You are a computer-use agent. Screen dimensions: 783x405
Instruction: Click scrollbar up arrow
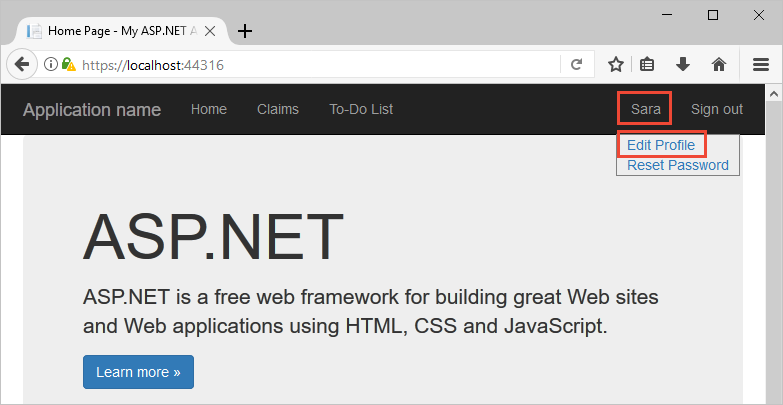point(774,93)
